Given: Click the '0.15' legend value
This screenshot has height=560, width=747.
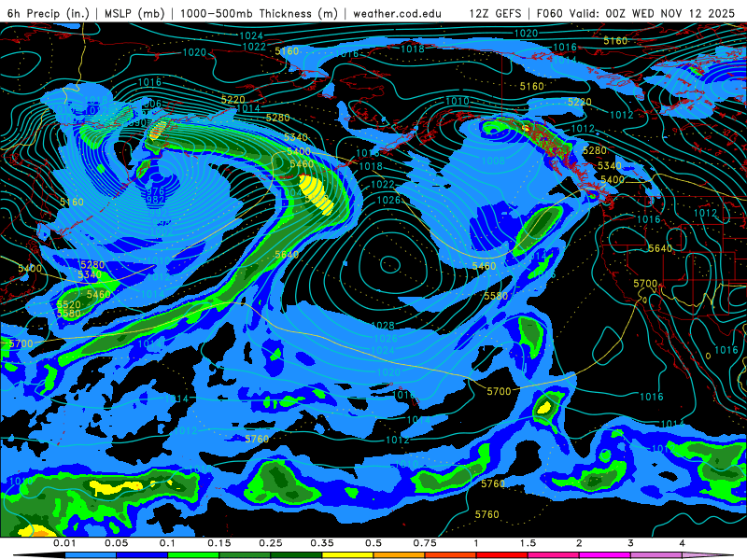Looking at the screenshot, I should pos(219,543).
